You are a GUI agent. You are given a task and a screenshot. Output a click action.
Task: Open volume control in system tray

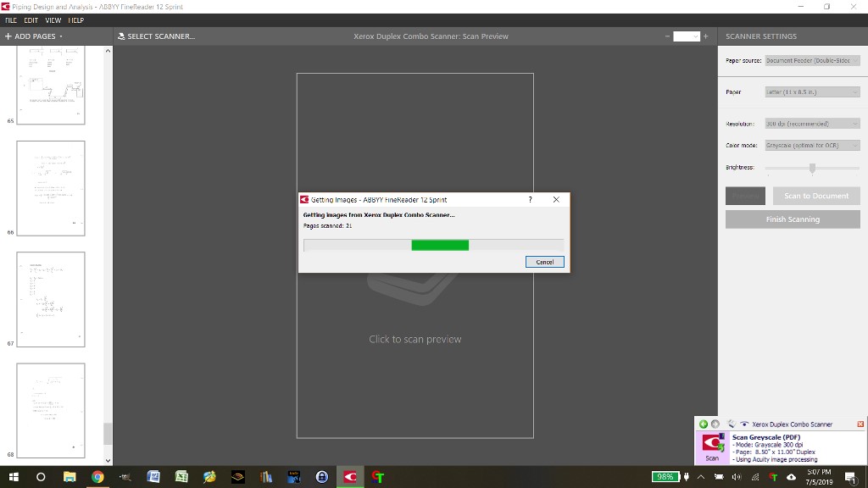737,477
